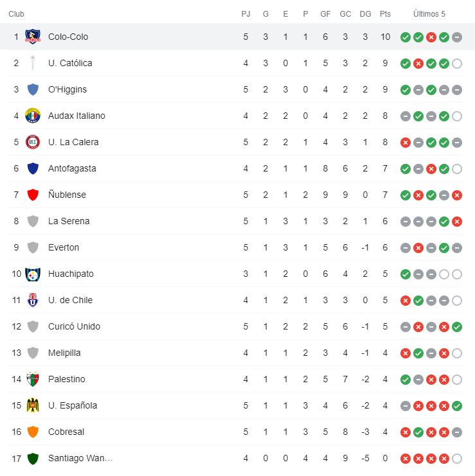This screenshot has width=475, height=476.
Task: Open the O'Higgins team link
Action: (x=67, y=89)
